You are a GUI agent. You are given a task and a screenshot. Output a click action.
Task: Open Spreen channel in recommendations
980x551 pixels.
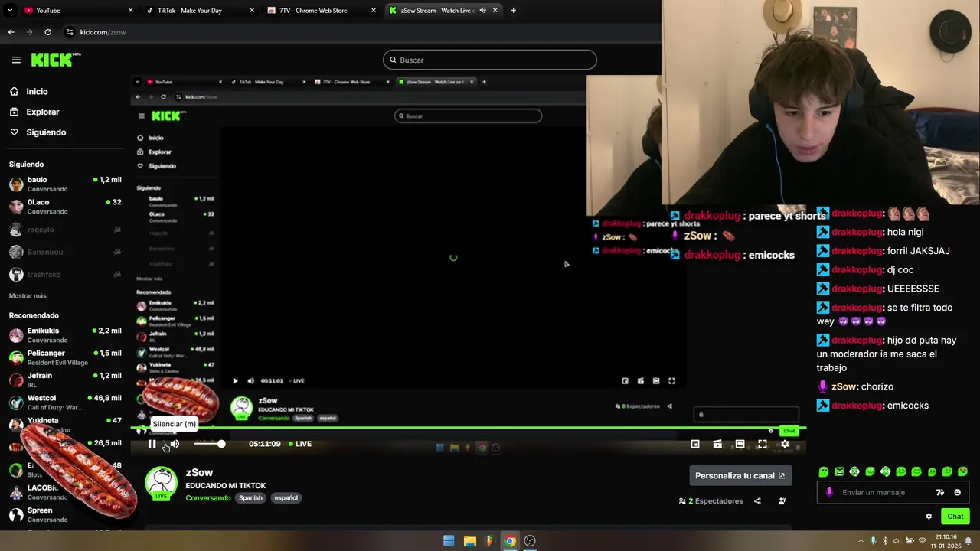65,514
